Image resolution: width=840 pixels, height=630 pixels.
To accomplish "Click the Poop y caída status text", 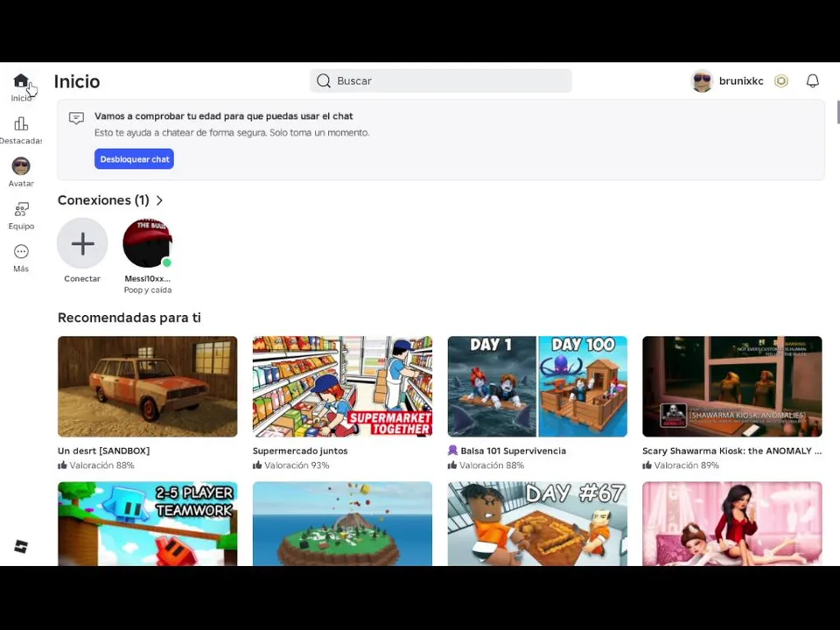I will point(148,290).
